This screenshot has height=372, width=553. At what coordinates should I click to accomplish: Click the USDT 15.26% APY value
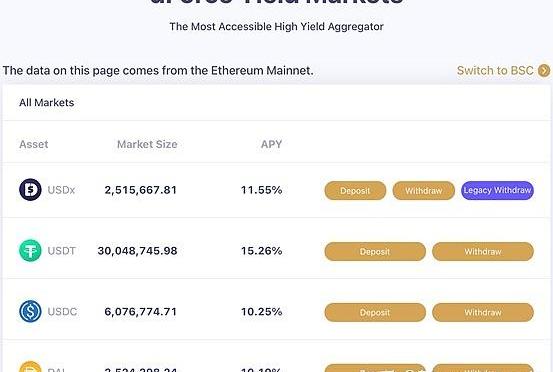(x=261, y=251)
